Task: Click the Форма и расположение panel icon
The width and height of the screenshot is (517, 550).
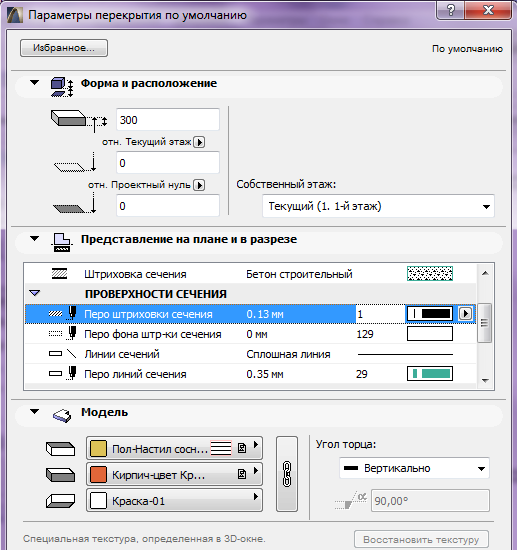Action: pos(62,87)
